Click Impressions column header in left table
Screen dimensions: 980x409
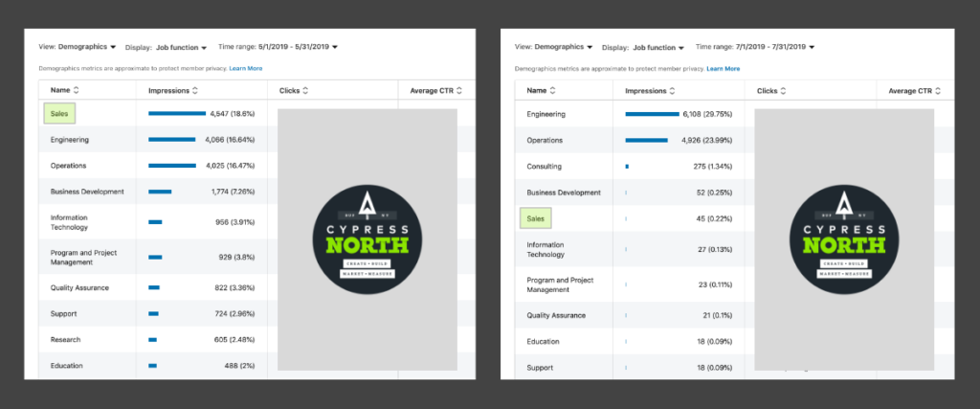point(168,91)
